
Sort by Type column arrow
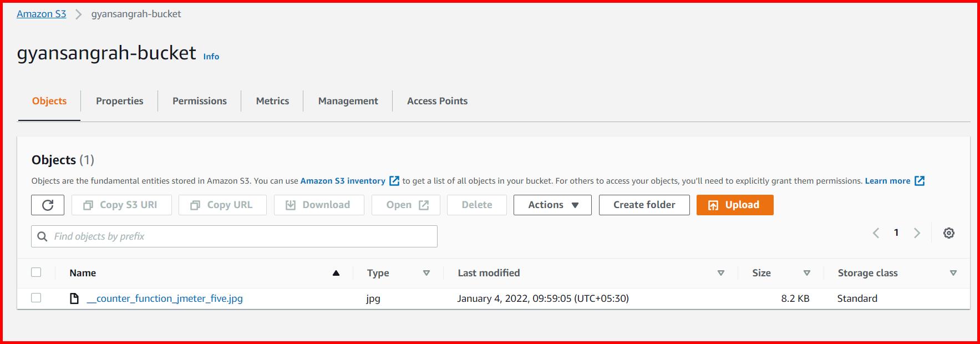(x=426, y=273)
